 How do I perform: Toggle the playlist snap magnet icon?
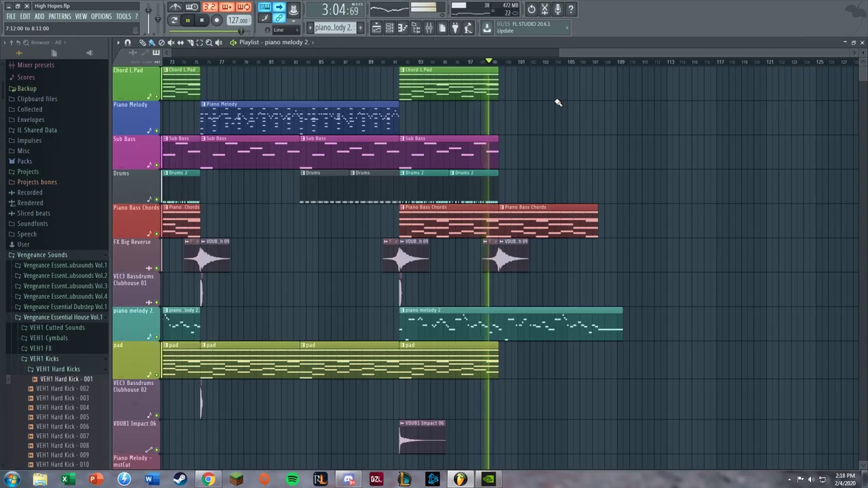click(127, 43)
